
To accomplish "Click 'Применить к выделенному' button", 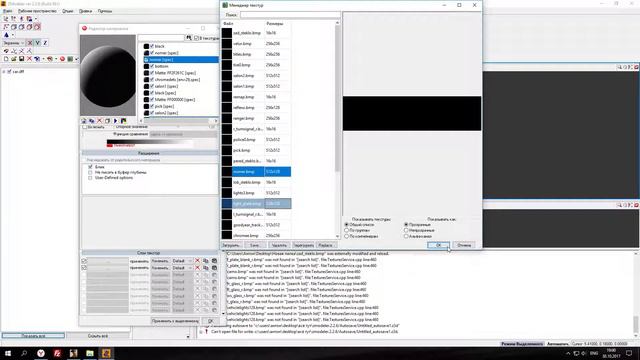I will (175, 321).
